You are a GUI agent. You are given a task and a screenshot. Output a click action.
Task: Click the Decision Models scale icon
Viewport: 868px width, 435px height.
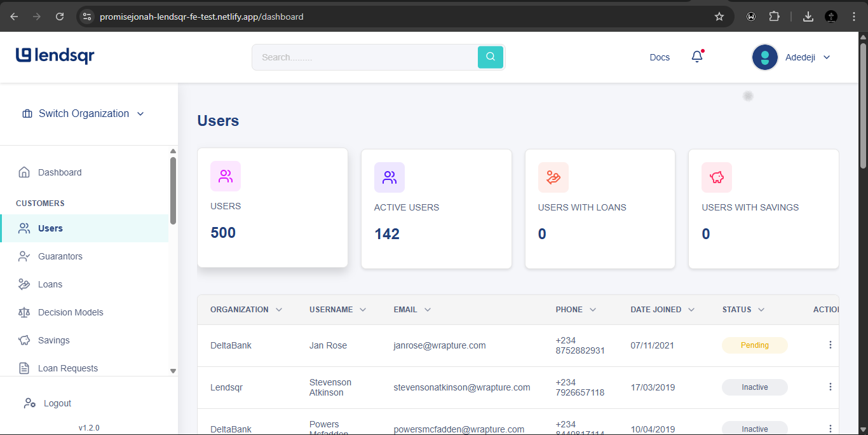point(24,312)
